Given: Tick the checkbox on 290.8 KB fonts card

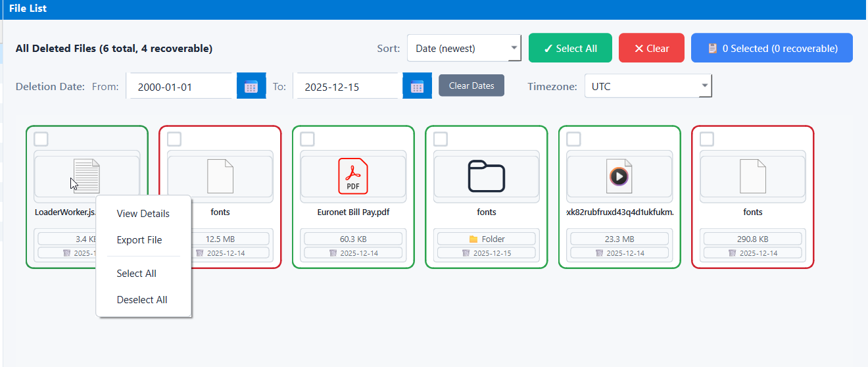Looking at the screenshot, I should (x=707, y=139).
